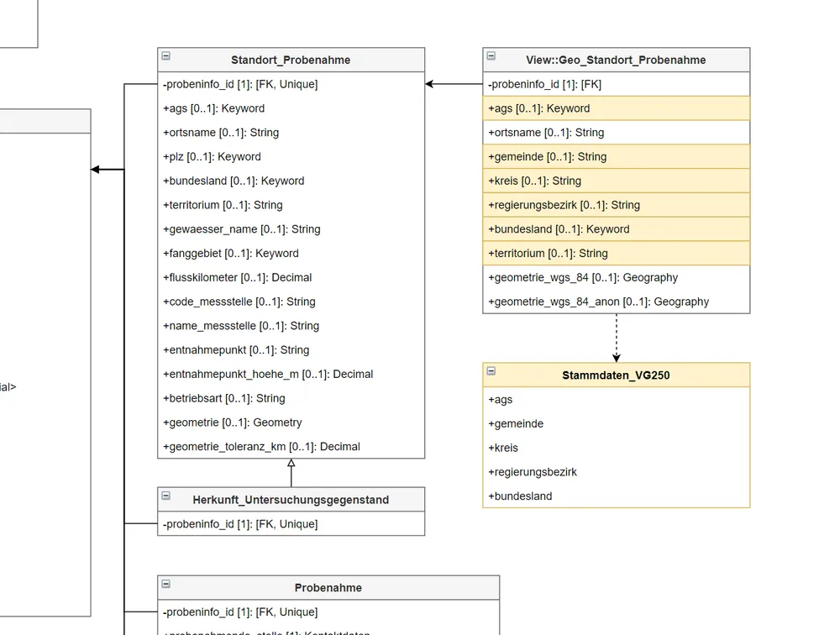Screen dimensions: 840x635
Task: Select the Stammdaten_VG250 title
Action: pyautogui.click(x=616, y=375)
